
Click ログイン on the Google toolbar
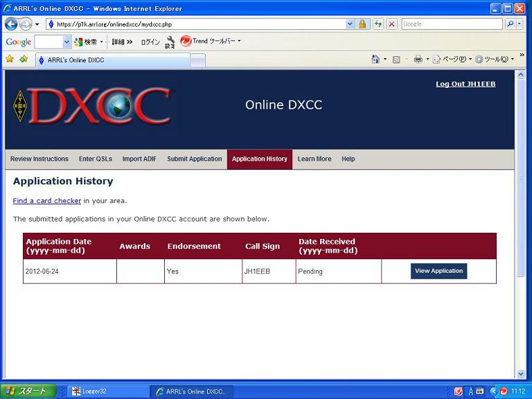[150, 42]
